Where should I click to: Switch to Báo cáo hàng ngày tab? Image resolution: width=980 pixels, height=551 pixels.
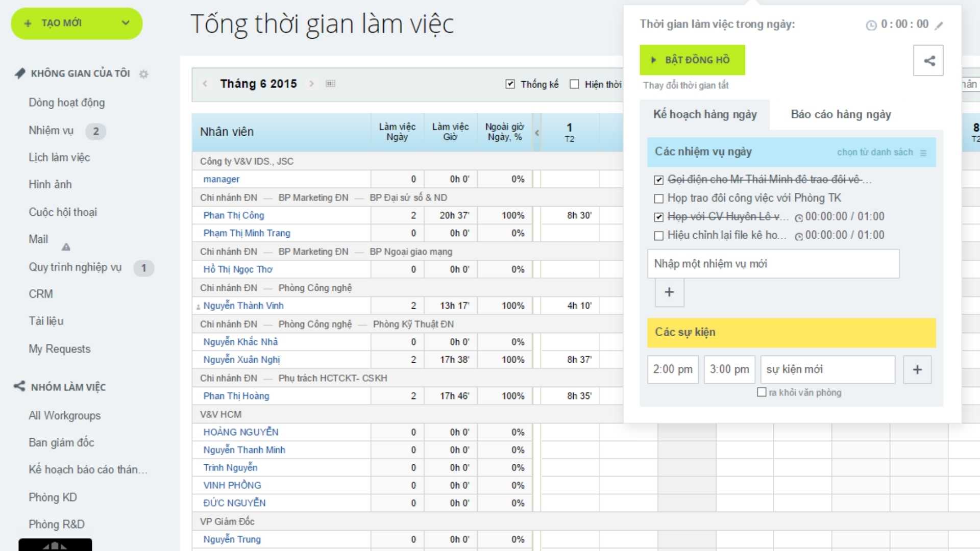click(841, 114)
